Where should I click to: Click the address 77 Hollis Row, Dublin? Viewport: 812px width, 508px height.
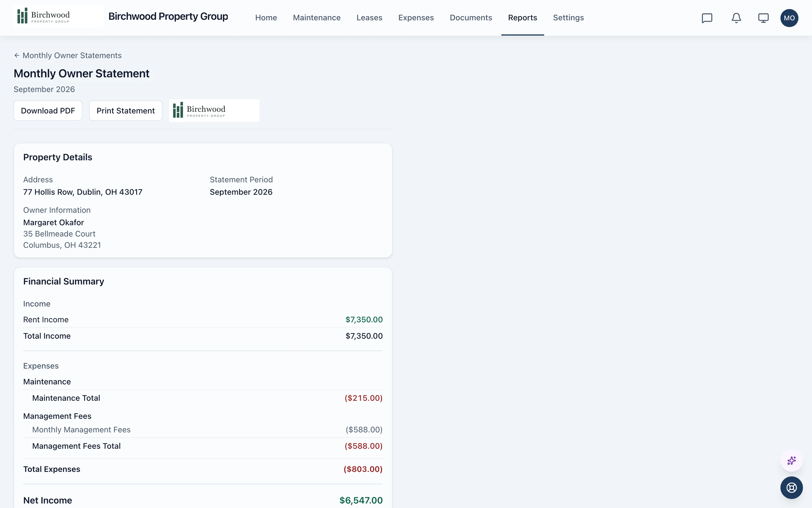(83, 192)
